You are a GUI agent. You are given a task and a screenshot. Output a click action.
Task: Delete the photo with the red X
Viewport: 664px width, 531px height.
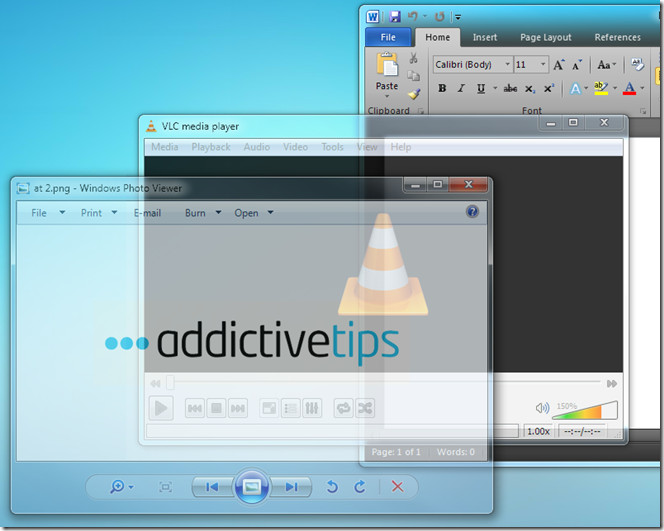(x=397, y=487)
